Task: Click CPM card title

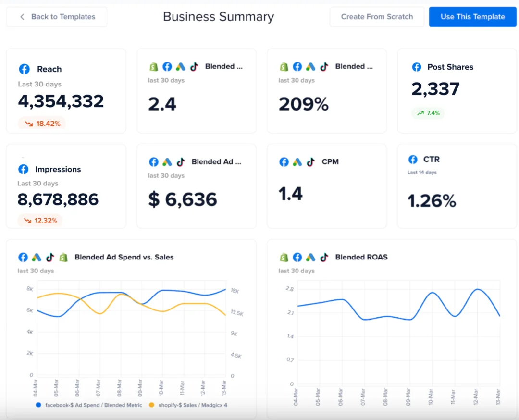Action: pos(330,162)
